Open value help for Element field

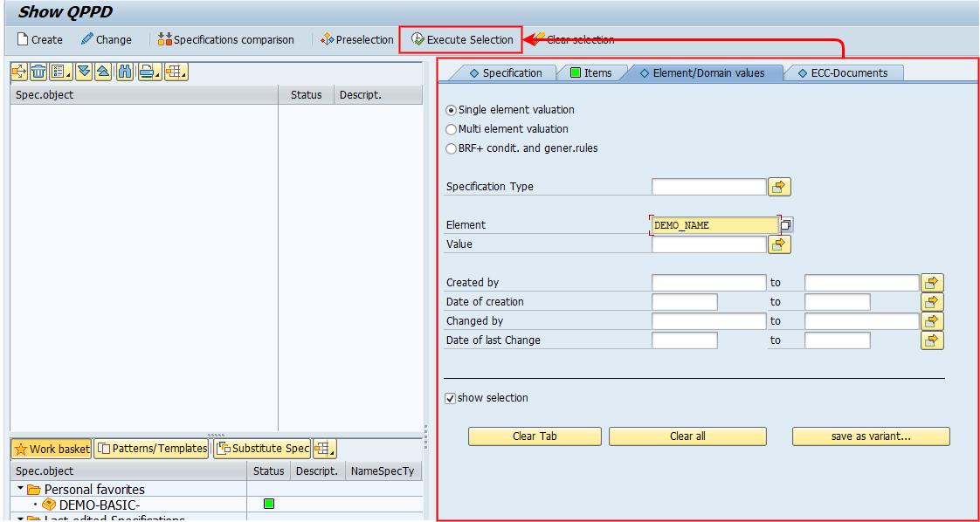[786, 225]
